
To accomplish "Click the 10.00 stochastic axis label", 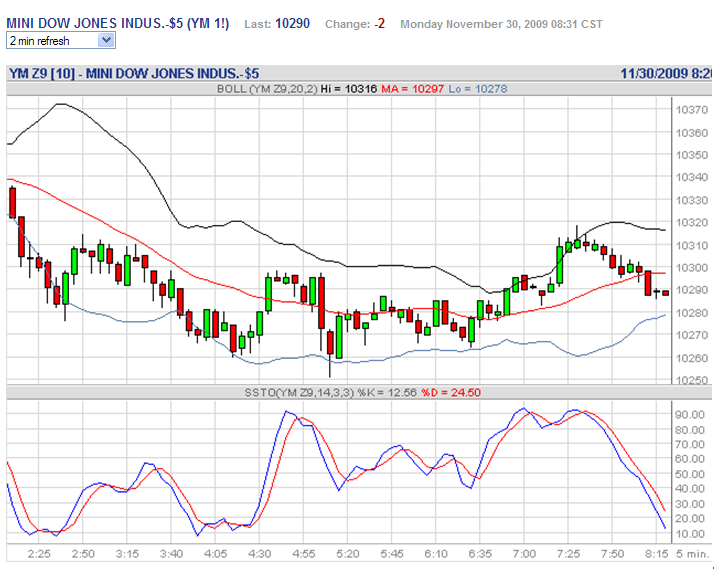I will coord(692,533).
